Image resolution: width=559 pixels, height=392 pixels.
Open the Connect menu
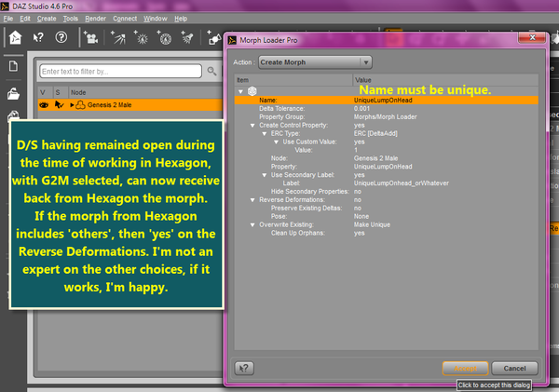click(125, 19)
